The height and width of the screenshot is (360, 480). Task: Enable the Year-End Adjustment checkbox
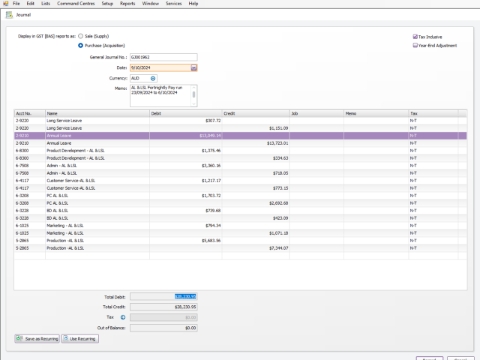[415, 45]
